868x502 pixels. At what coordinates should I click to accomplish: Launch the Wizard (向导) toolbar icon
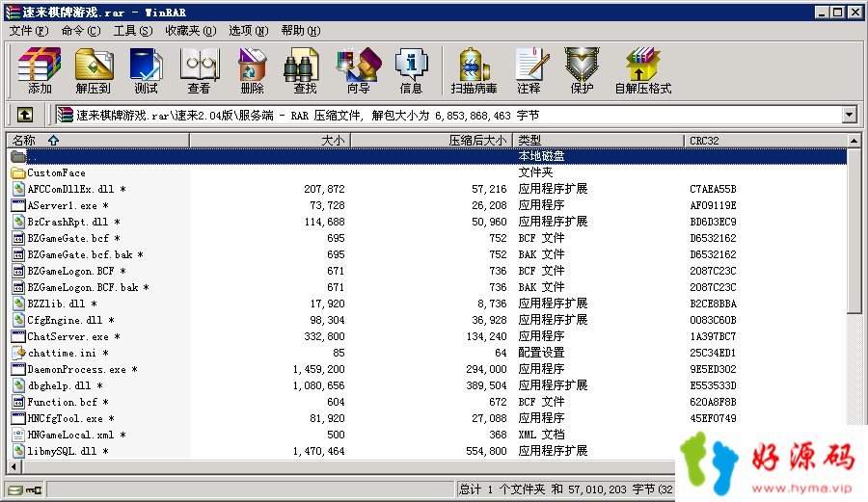[x=358, y=70]
